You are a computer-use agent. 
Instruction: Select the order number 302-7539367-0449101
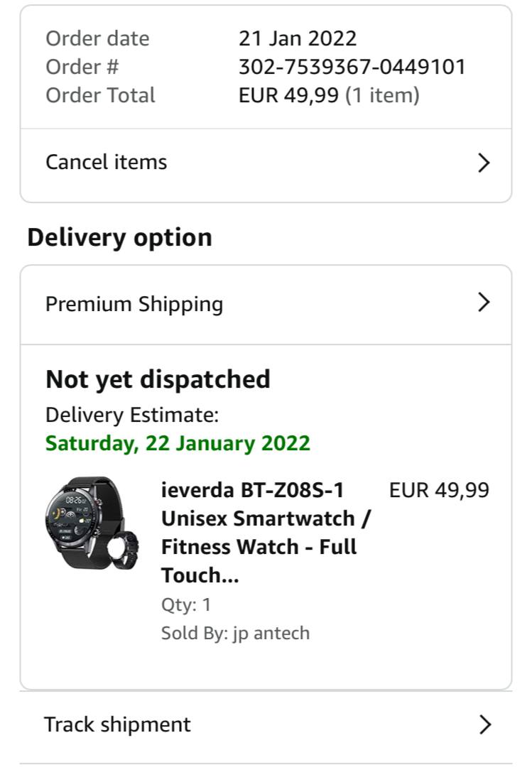coord(352,67)
